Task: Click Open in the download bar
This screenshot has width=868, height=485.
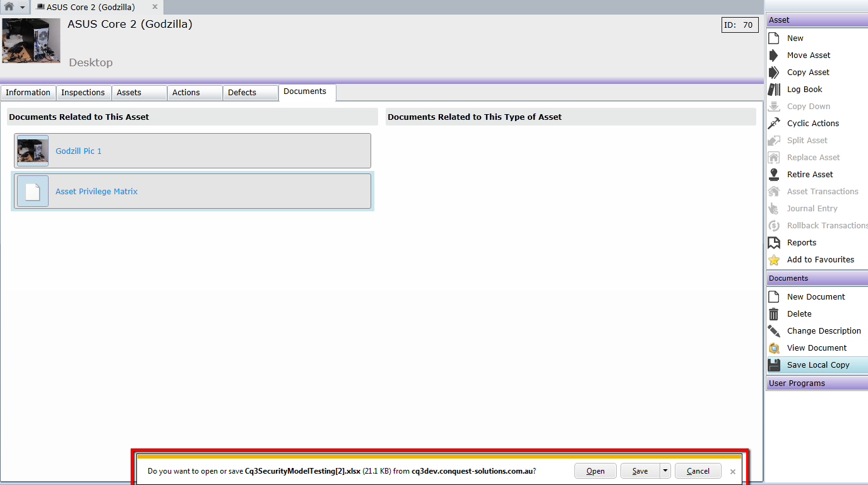Action: 595,470
